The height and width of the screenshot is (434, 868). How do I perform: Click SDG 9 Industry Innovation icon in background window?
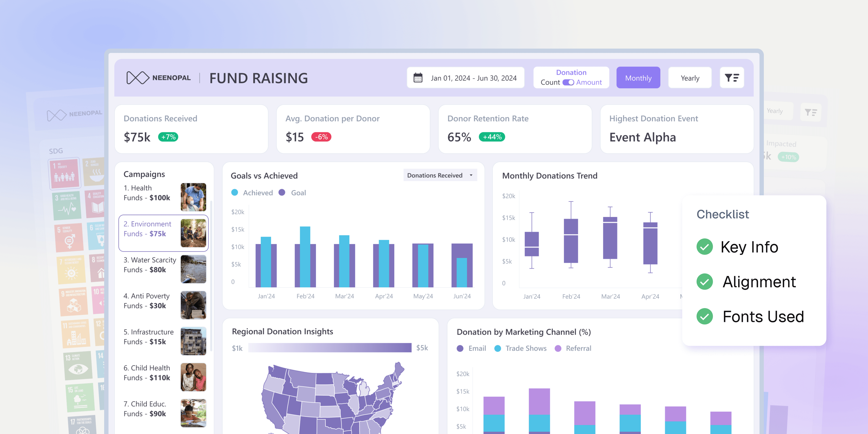(73, 302)
